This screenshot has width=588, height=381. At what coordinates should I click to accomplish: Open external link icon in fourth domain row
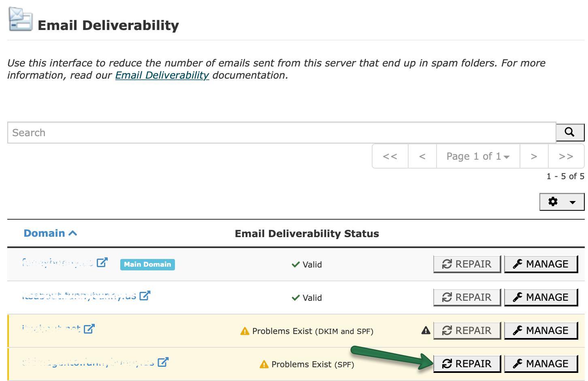point(163,362)
